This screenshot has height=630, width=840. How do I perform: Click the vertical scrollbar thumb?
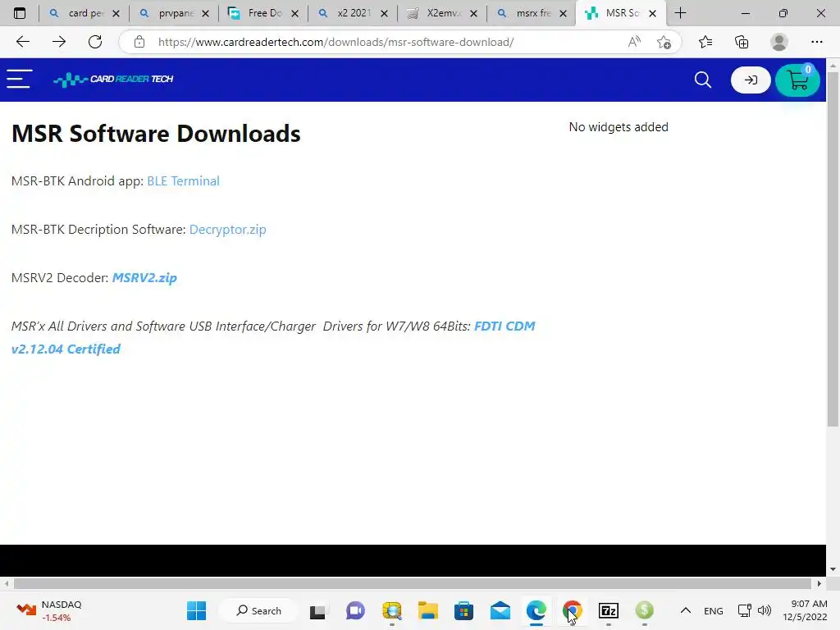coord(833,249)
